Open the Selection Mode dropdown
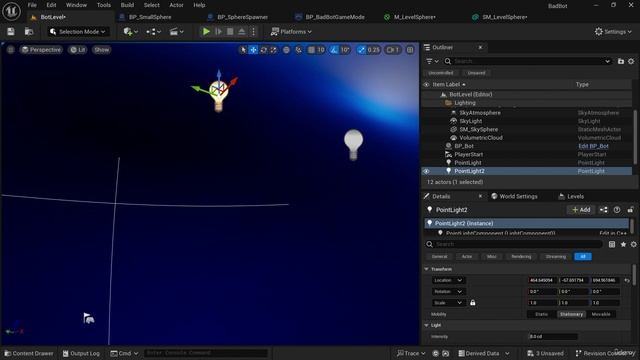 click(x=77, y=31)
